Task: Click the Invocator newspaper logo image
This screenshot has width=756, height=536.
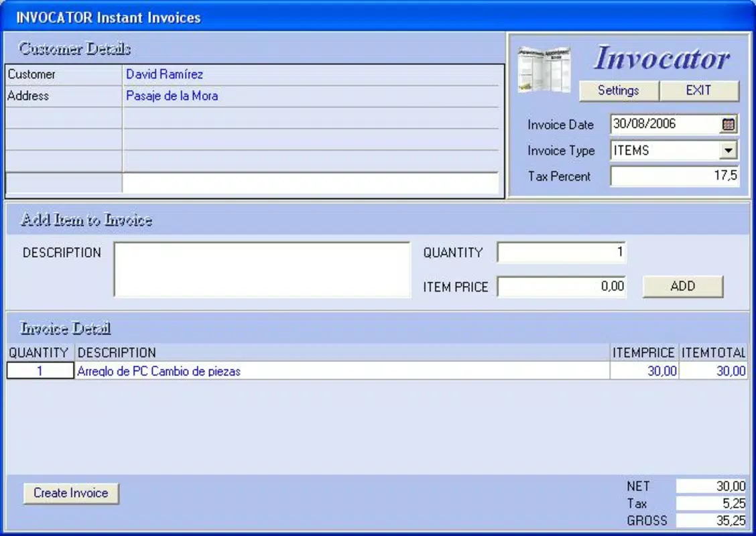Action: click(544, 70)
